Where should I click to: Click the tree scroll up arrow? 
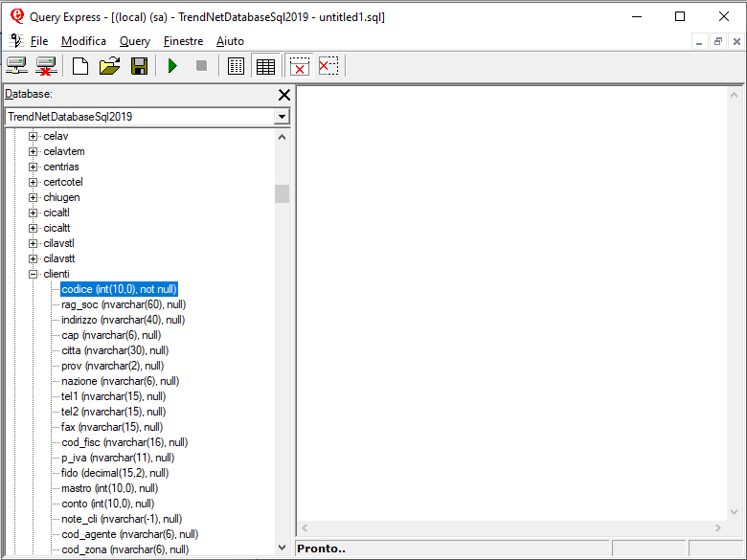[x=282, y=137]
